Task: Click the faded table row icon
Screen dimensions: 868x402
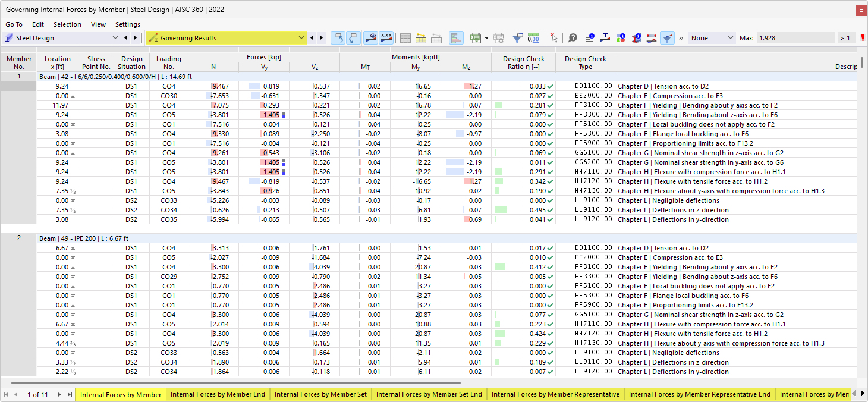Action: pyautogui.click(x=436, y=38)
